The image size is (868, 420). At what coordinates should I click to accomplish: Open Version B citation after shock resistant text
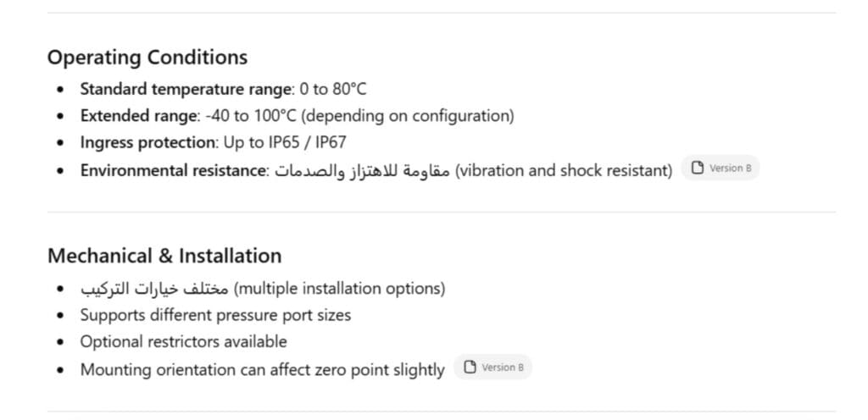click(721, 168)
